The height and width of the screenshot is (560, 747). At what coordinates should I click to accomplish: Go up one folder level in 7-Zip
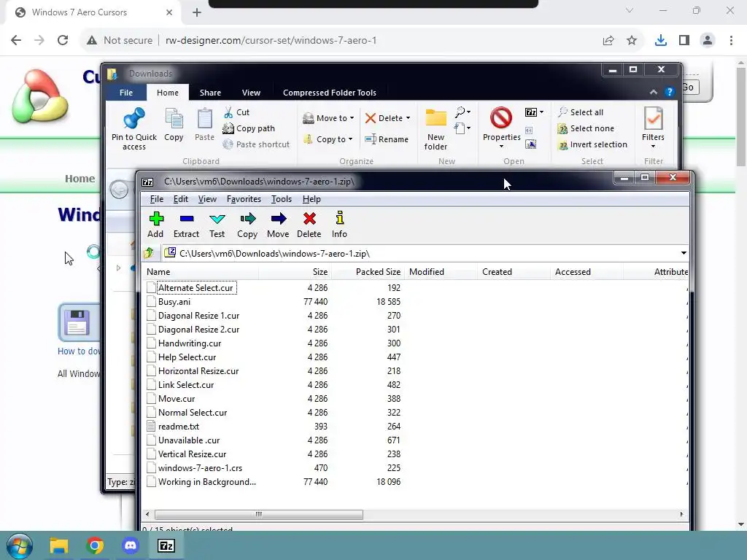coord(149,253)
